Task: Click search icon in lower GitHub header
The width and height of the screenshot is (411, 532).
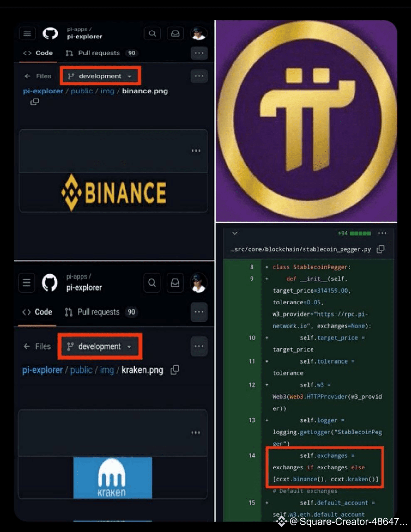Action: pos(152,283)
